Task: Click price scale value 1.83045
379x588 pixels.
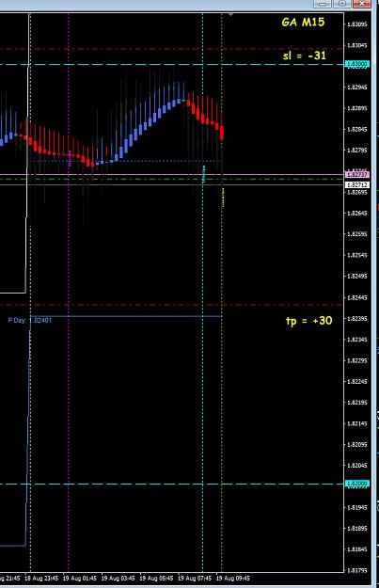Action: point(356,45)
